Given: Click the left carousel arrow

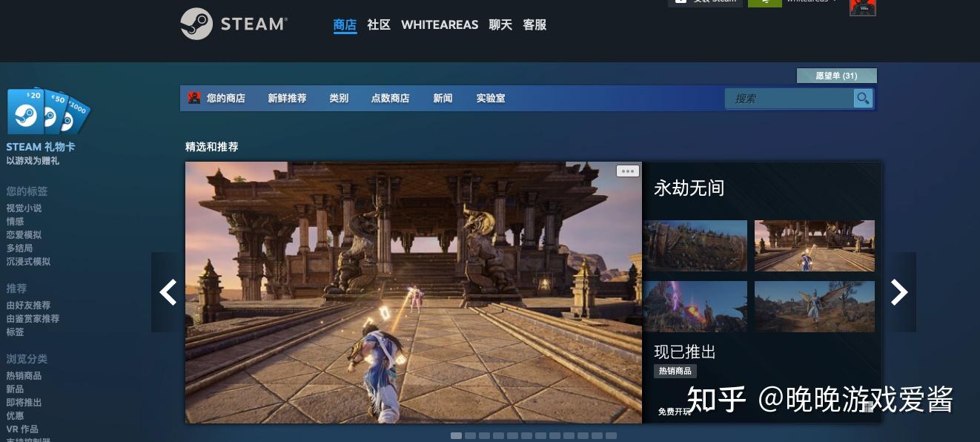Looking at the screenshot, I should click(168, 292).
